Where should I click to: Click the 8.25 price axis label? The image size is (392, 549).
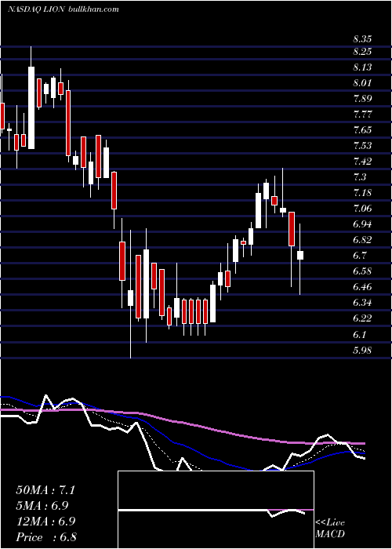pyautogui.click(x=362, y=52)
